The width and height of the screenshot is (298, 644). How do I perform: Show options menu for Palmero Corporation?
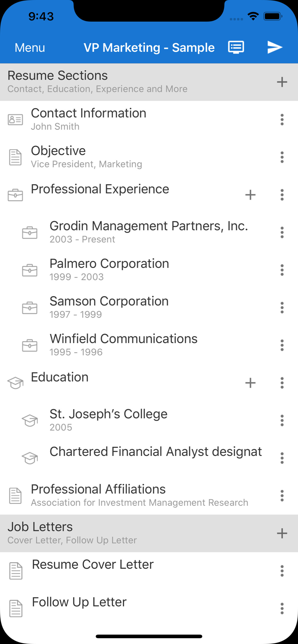[x=282, y=270]
